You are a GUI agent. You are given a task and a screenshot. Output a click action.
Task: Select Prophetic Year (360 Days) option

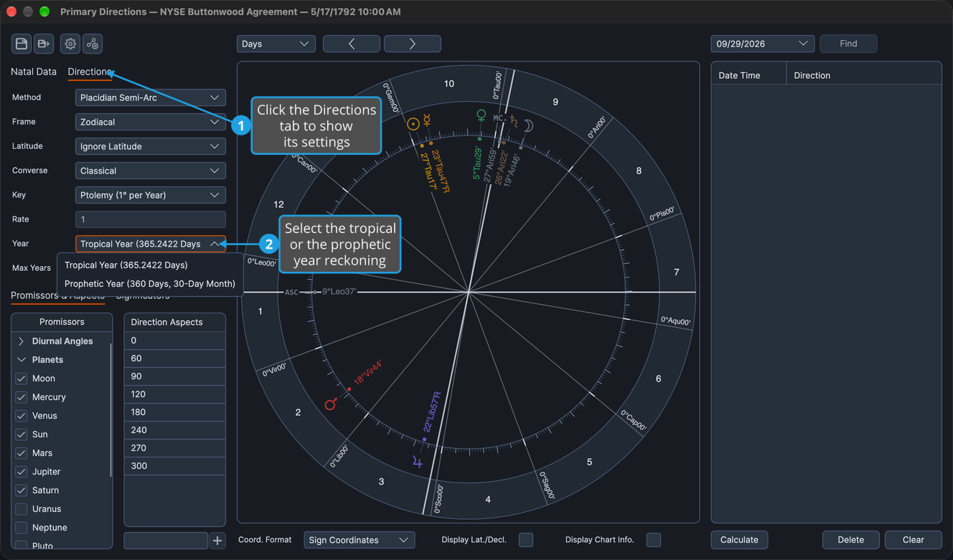150,283
